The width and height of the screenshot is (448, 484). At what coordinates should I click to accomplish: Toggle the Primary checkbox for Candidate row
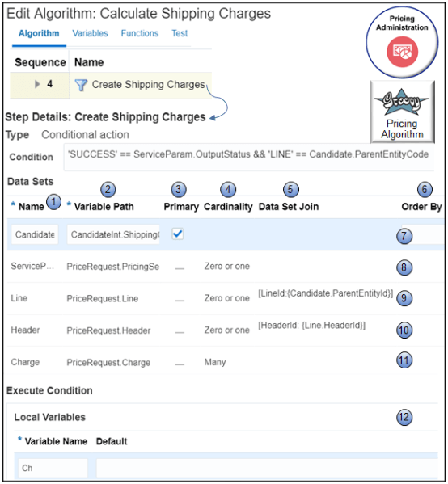178,234
